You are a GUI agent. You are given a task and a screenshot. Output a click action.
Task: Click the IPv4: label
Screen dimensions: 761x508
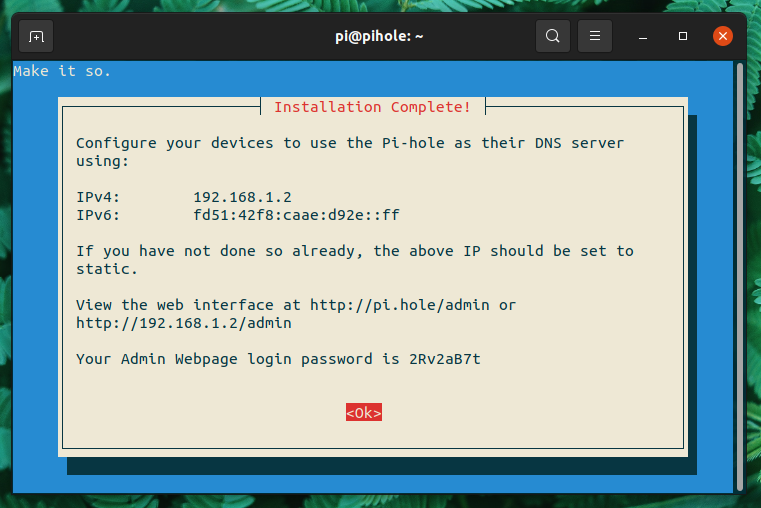98,197
